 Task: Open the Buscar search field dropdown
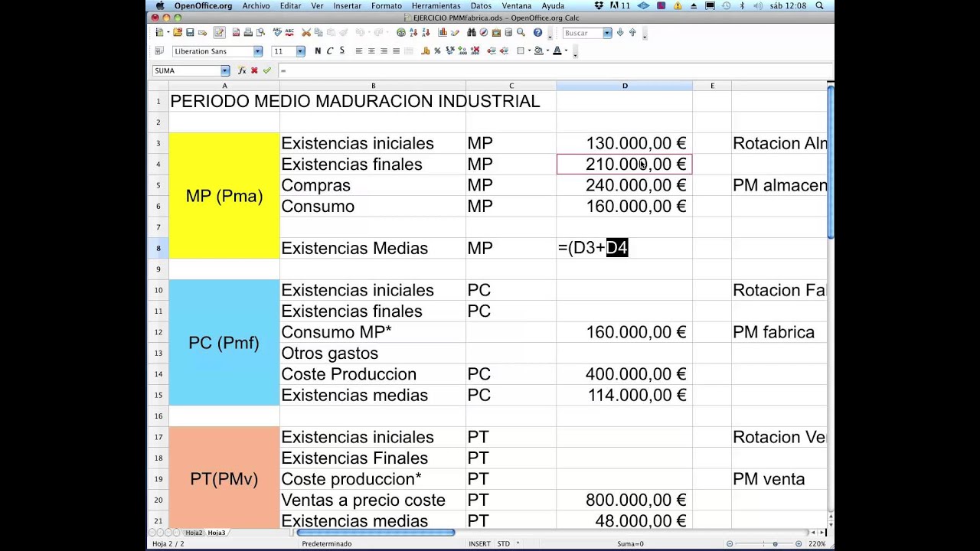[x=607, y=33]
